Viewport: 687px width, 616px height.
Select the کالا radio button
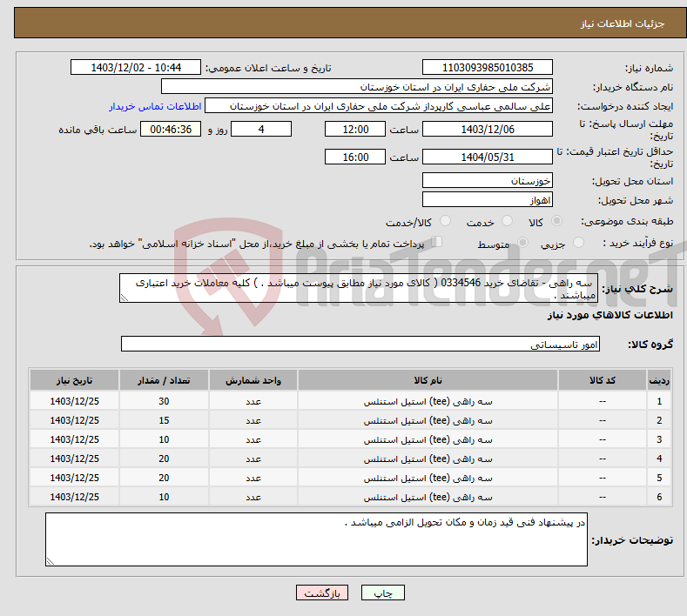coord(556,222)
